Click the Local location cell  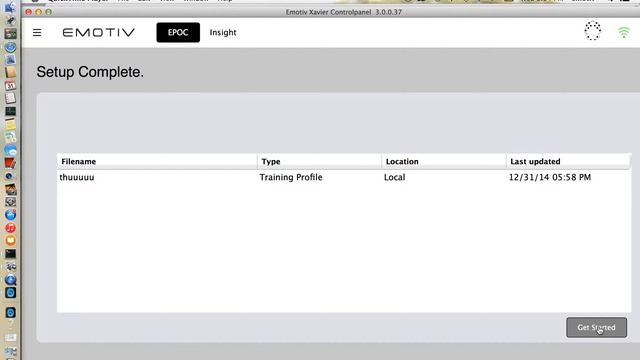click(395, 177)
